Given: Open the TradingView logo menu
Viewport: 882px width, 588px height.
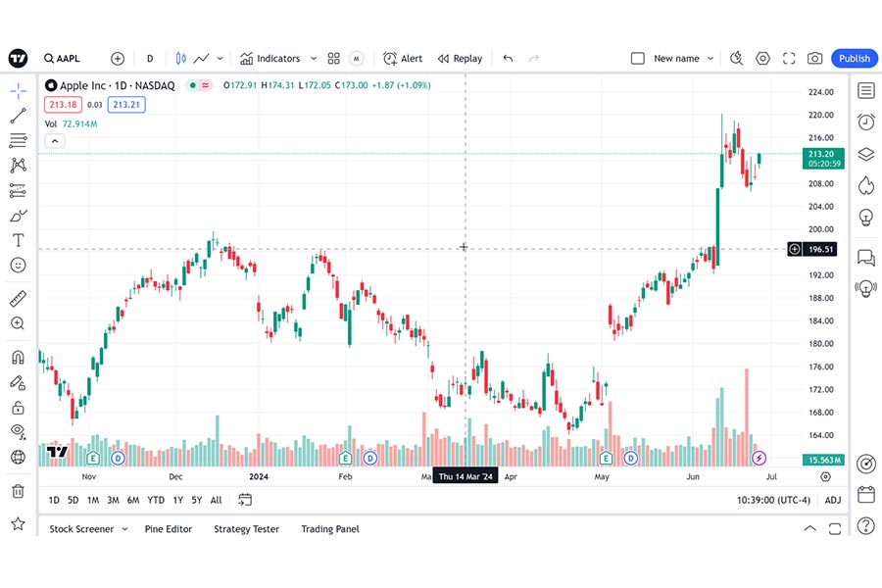Looking at the screenshot, I should [18, 58].
